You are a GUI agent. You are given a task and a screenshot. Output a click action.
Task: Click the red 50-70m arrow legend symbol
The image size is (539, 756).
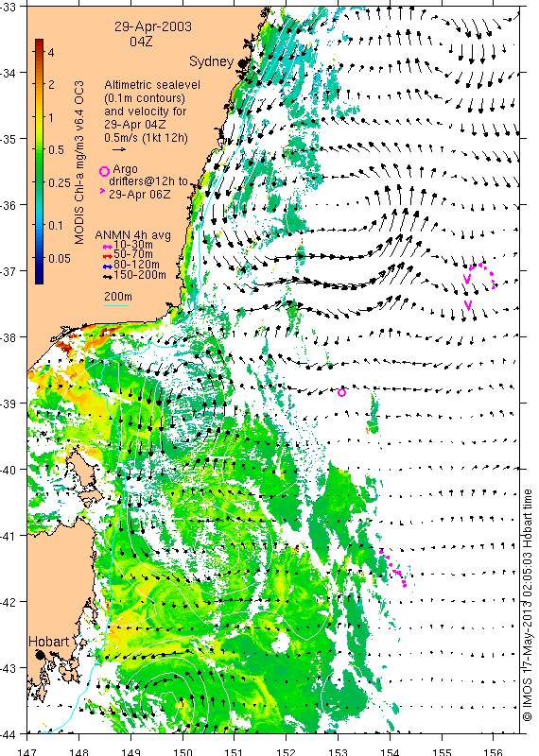click(x=108, y=256)
